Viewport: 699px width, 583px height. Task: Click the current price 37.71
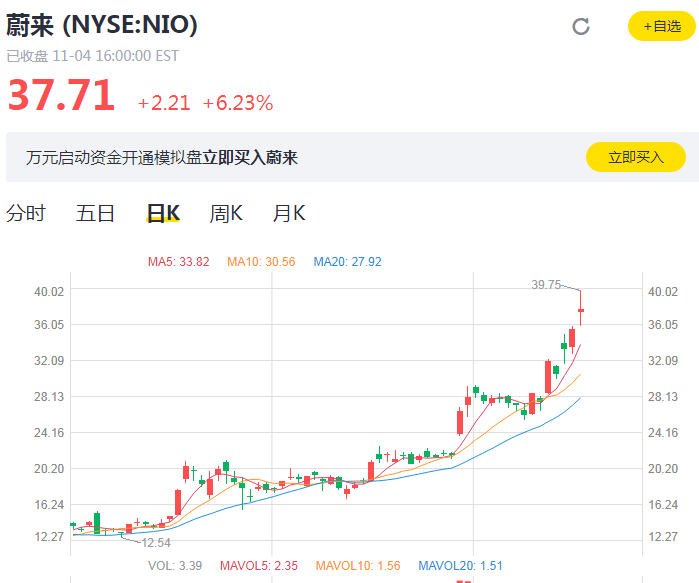coord(62,94)
